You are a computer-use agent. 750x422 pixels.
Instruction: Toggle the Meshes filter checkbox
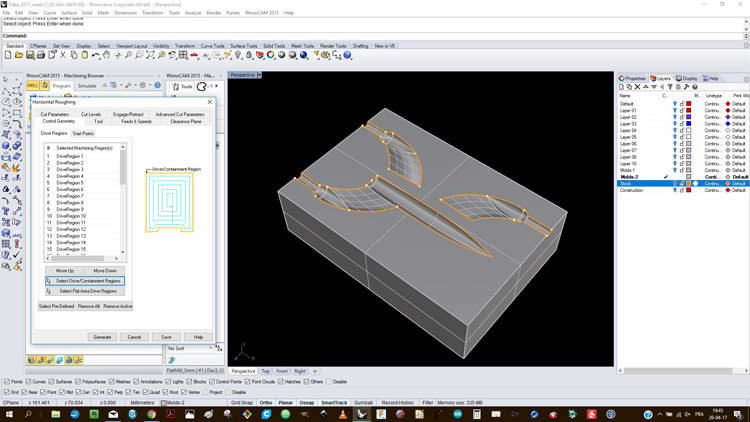coord(111,382)
